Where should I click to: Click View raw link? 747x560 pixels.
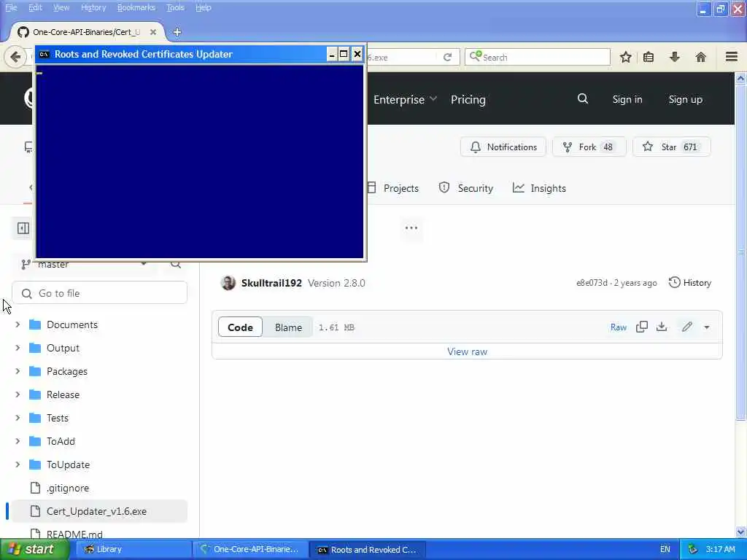click(467, 351)
